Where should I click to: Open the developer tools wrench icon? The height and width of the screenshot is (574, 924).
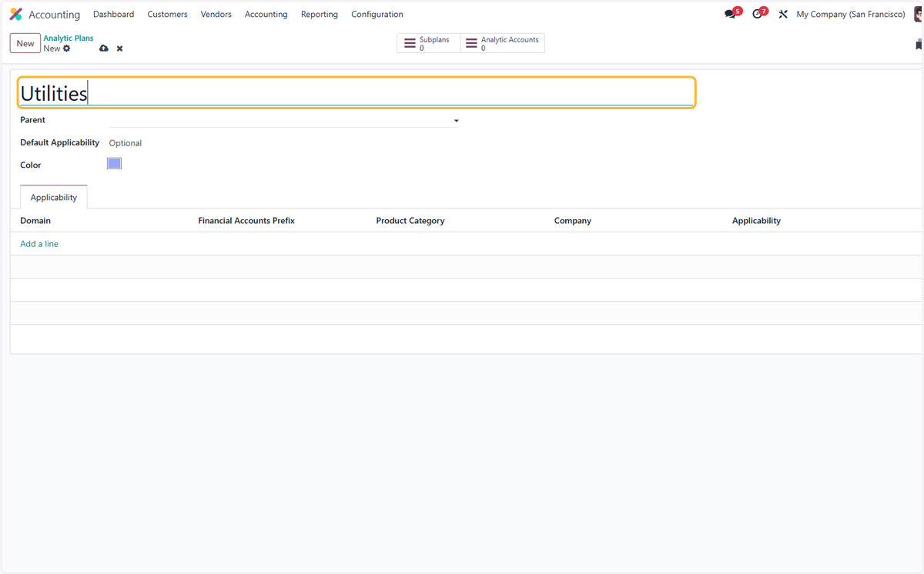(783, 15)
